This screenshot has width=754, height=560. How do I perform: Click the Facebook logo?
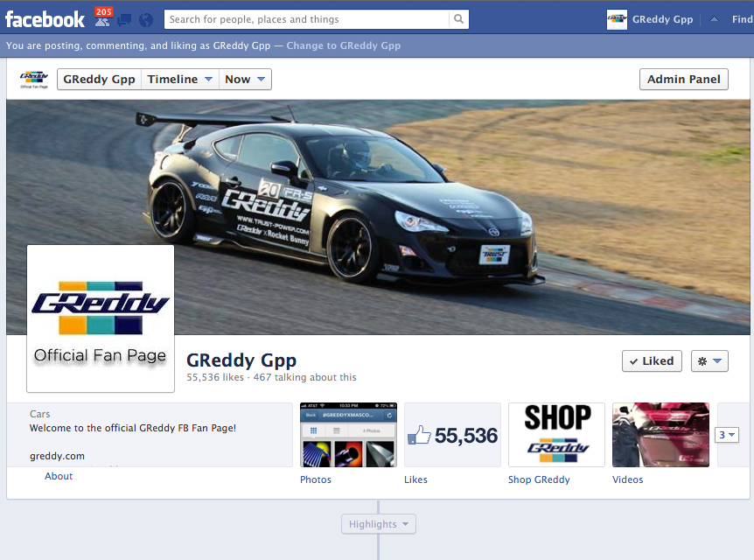(x=45, y=20)
